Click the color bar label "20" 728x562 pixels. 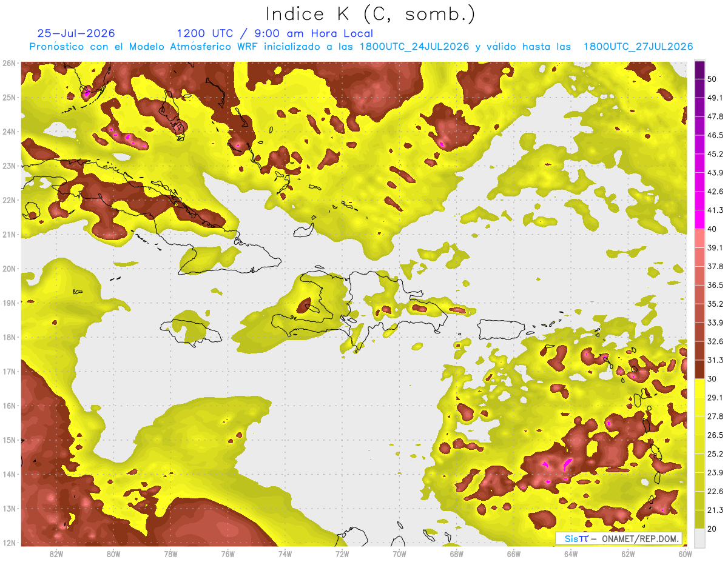[712, 529]
